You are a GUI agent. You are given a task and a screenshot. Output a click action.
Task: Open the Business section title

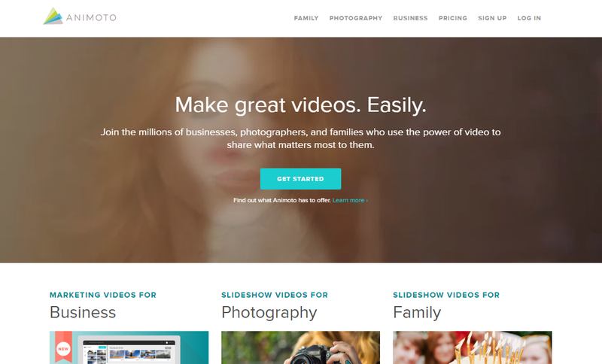pos(83,312)
